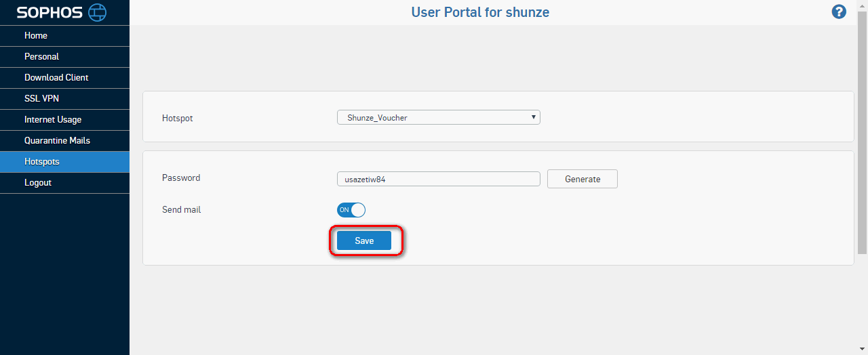Click the Generate password button
This screenshot has width=868, height=355.
tap(583, 179)
